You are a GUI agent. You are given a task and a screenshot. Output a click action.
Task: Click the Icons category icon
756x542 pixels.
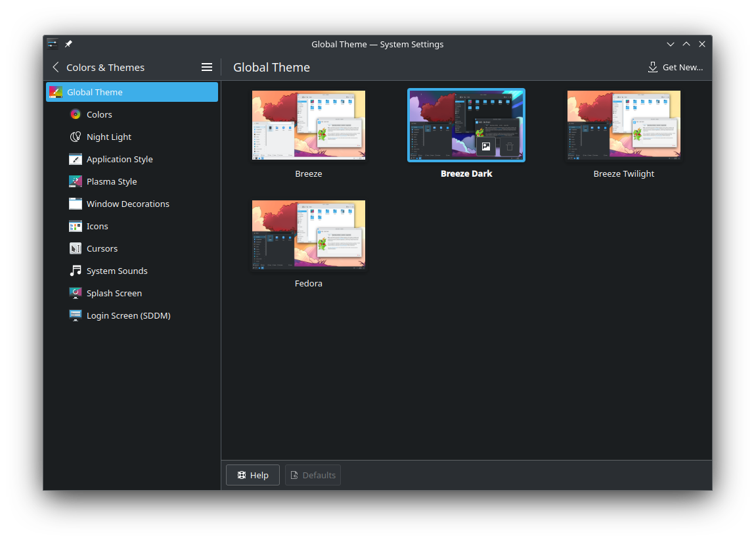[x=76, y=226]
